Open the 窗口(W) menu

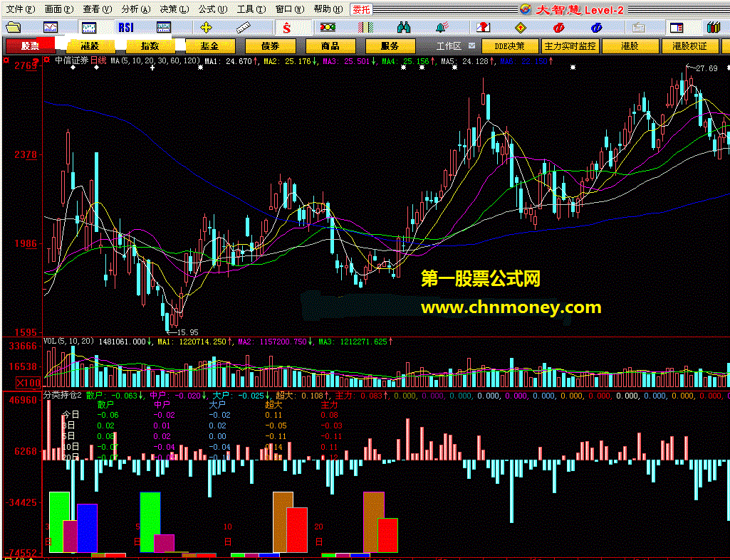290,9
